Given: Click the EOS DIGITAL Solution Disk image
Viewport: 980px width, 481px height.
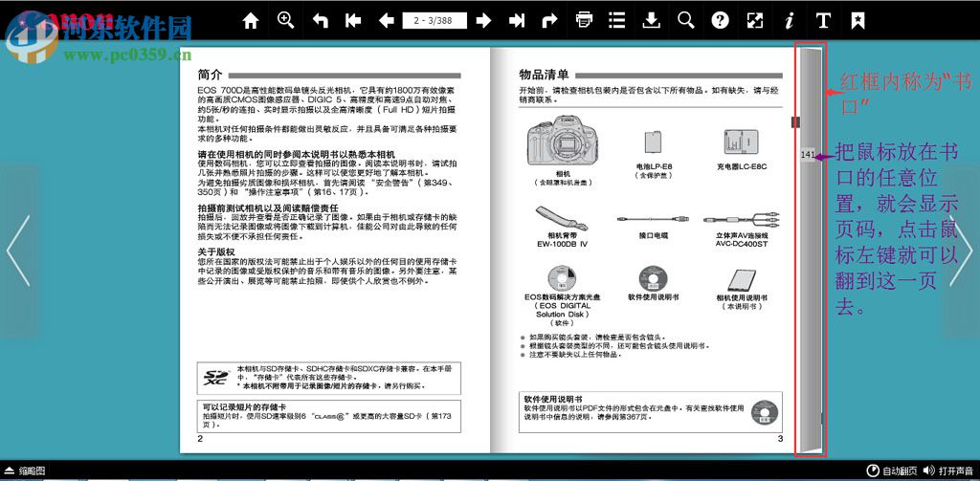Looking at the screenshot, I should click(562, 278).
